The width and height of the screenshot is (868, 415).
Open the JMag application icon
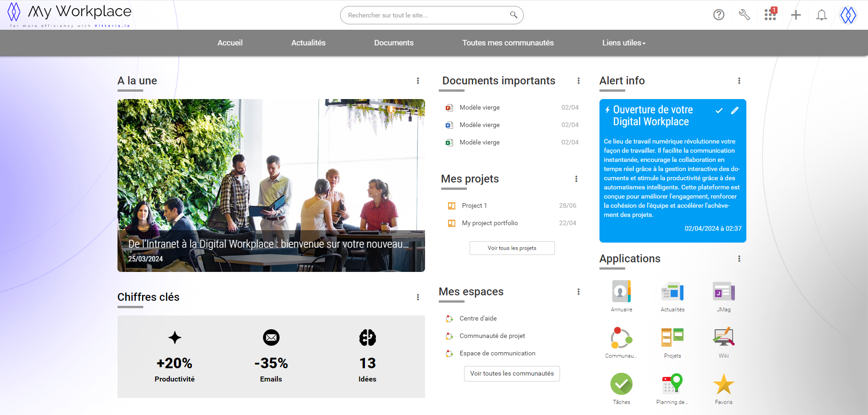click(x=724, y=291)
